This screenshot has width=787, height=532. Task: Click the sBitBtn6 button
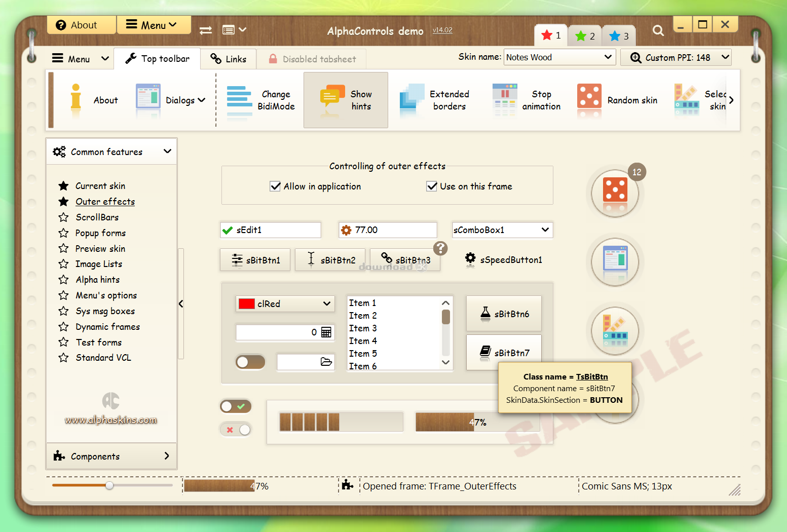tap(504, 314)
